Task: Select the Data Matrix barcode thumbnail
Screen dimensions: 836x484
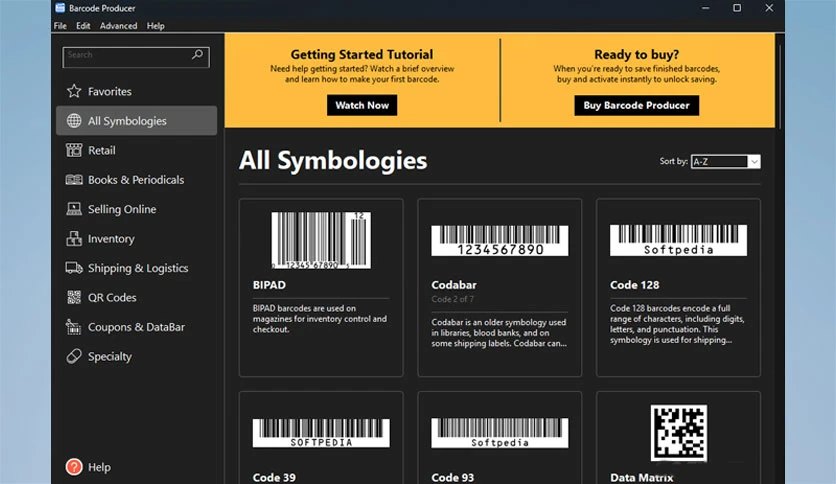Action: pyautogui.click(x=679, y=433)
